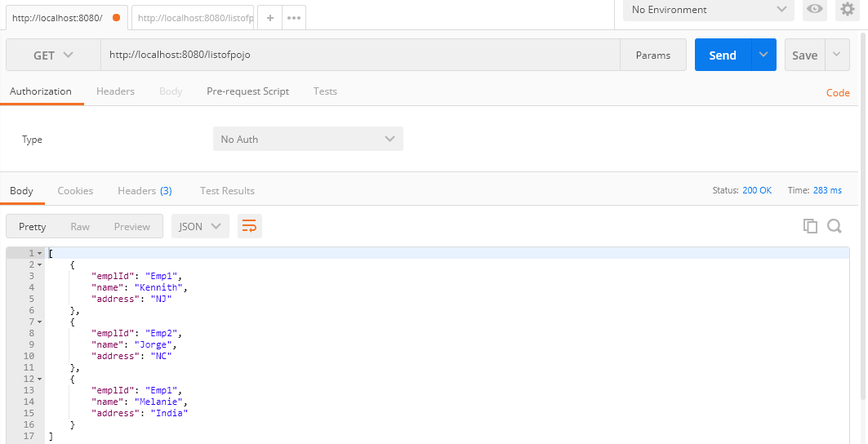This screenshot has width=868, height=444.
Task: Click "NJ" address value
Action: click(161, 299)
